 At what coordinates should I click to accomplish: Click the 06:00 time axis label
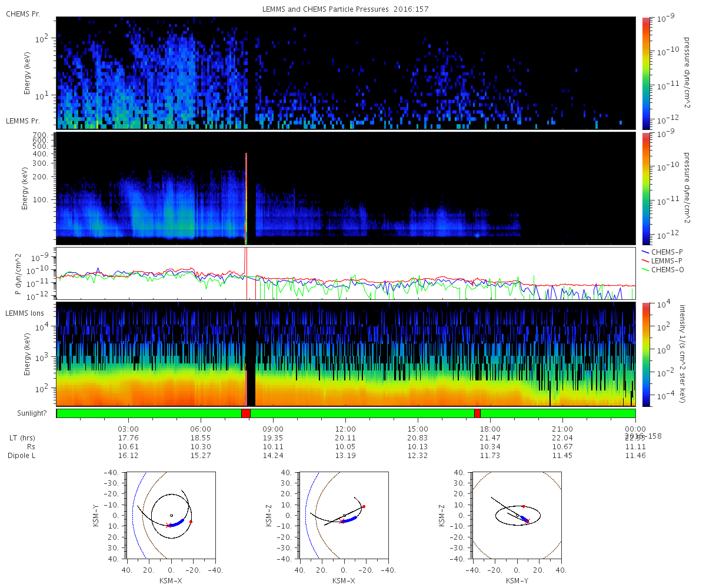pyautogui.click(x=201, y=429)
